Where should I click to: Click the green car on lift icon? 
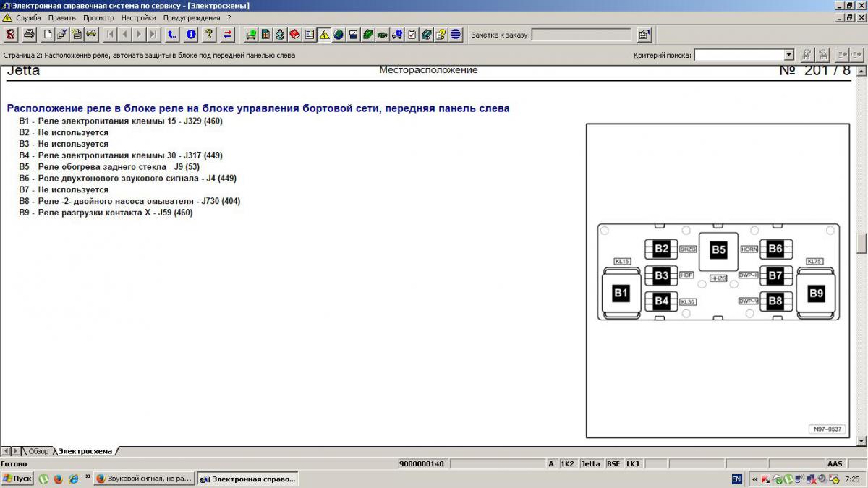pos(250,34)
